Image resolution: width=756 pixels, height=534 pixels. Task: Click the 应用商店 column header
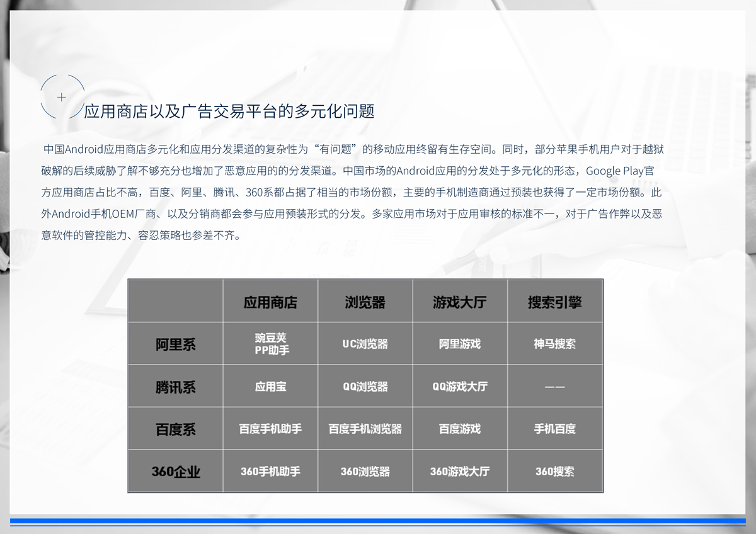coord(270,302)
